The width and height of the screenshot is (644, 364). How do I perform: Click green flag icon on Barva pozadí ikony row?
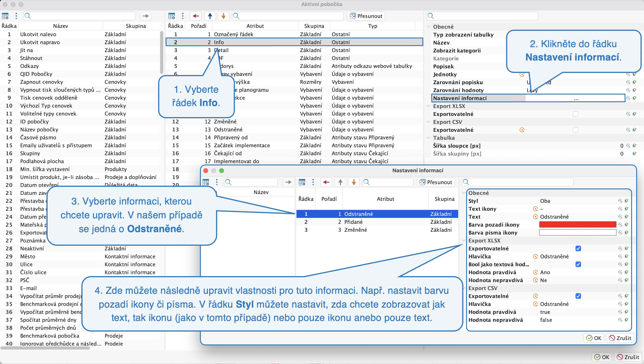pos(627,225)
